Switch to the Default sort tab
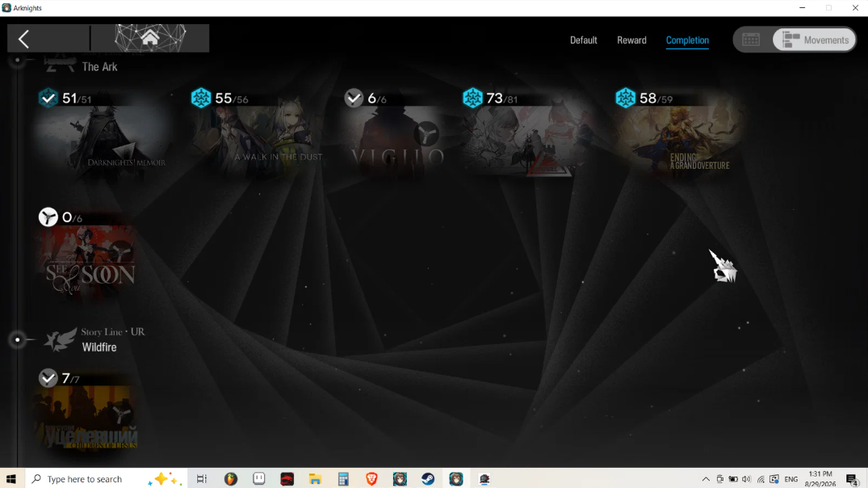 584,40
